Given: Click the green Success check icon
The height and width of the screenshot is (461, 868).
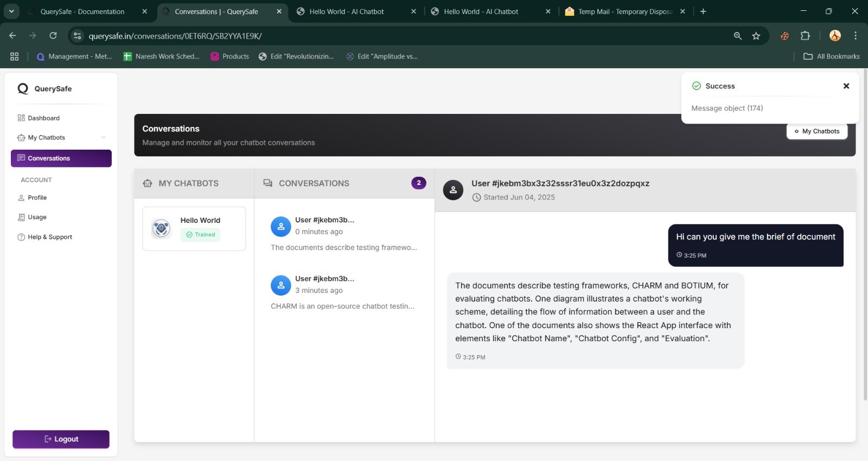Looking at the screenshot, I should click(x=697, y=86).
